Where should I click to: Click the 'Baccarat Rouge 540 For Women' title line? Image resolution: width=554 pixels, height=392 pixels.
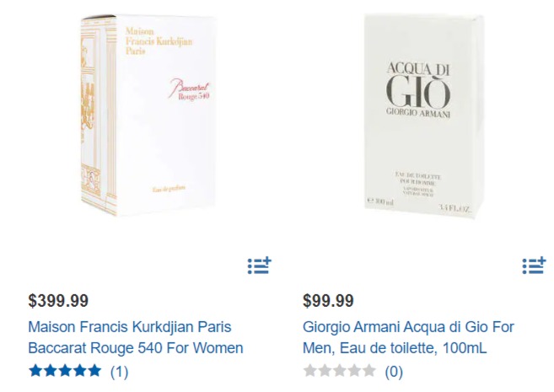click(136, 348)
